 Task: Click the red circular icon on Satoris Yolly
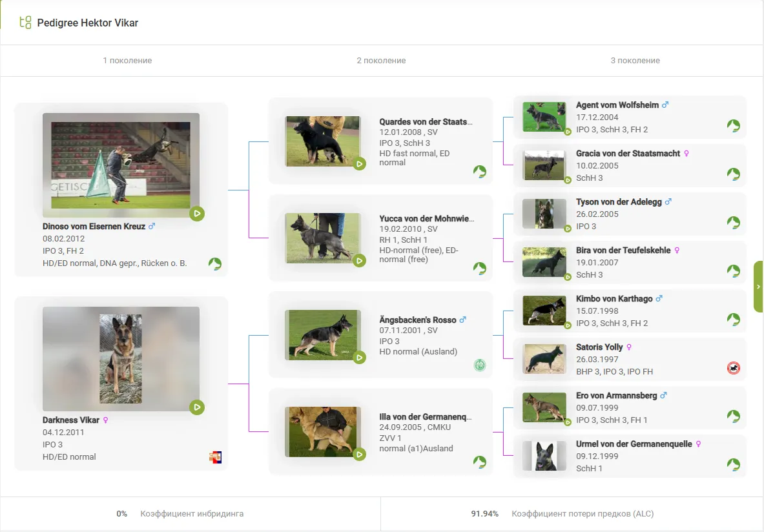point(733,368)
